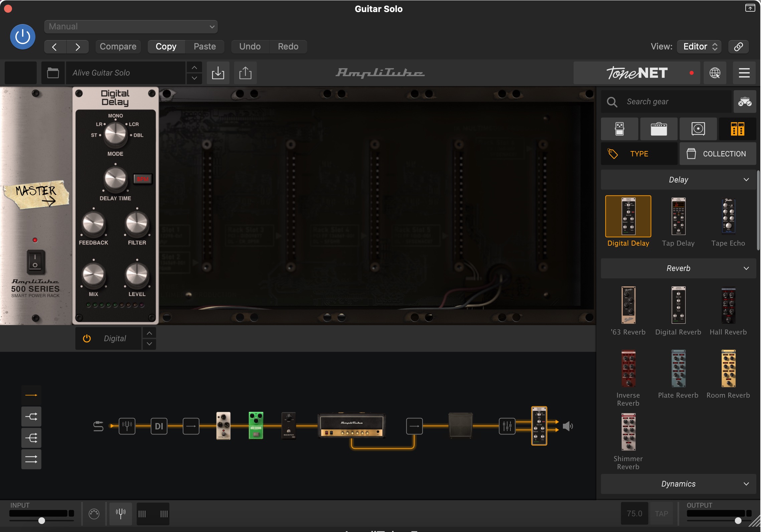This screenshot has width=761, height=532.
Task: Click the share export preset icon
Action: point(245,73)
